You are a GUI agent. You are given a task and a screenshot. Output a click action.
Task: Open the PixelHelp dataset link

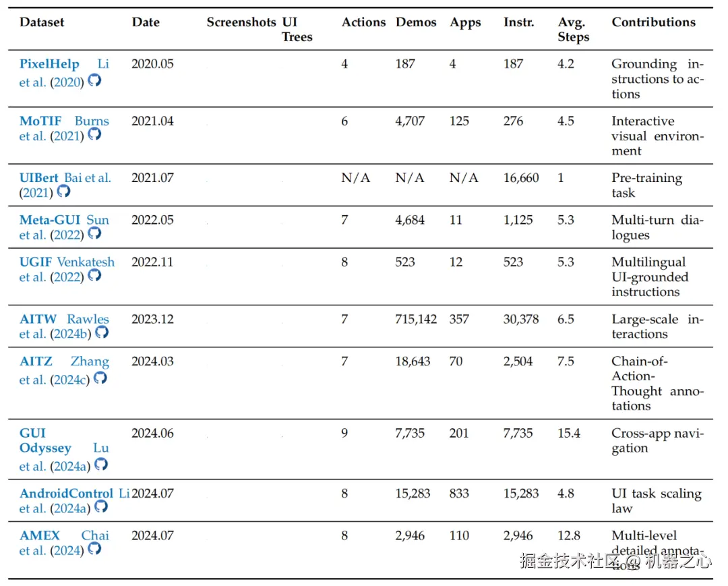coord(49,65)
